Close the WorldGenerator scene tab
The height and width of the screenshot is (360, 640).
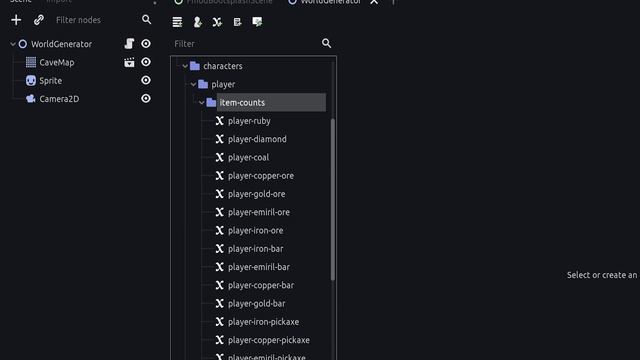tap(374, 2)
